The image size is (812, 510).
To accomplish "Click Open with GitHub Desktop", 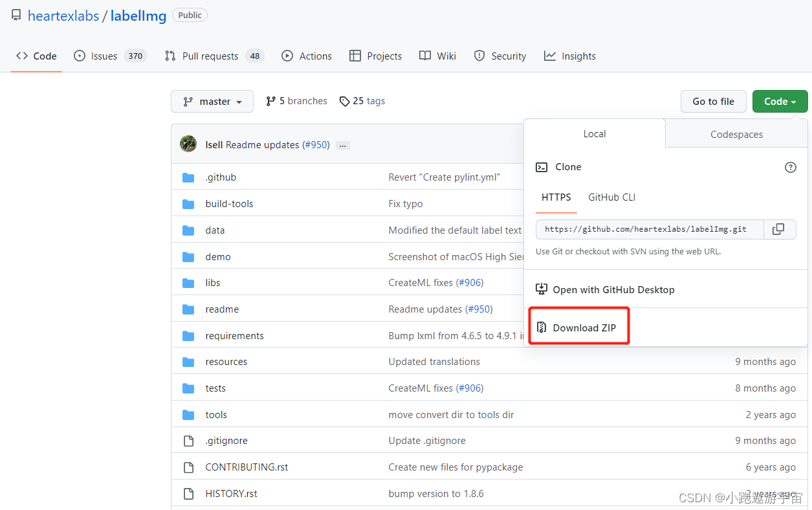I will [x=606, y=290].
